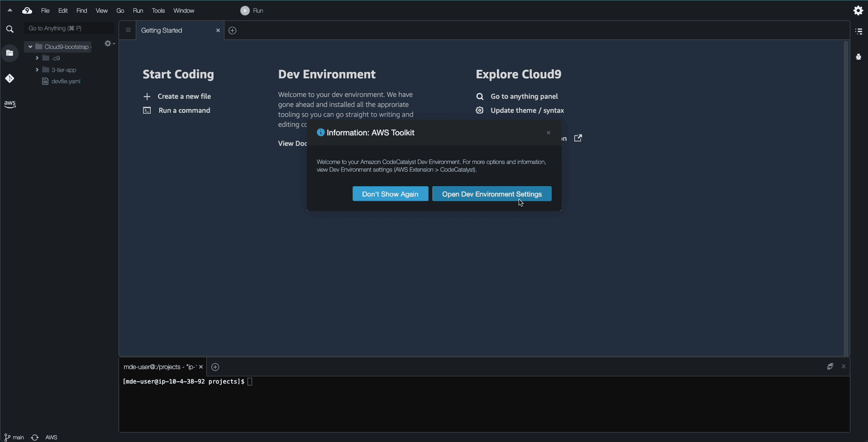The image size is (868, 442).
Task: Click the external link icon near dialog
Action: pos(578,138)
